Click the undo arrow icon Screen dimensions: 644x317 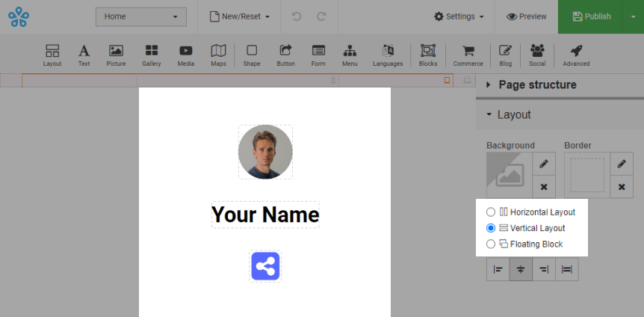pyautogui.click(x=297, y=16)
